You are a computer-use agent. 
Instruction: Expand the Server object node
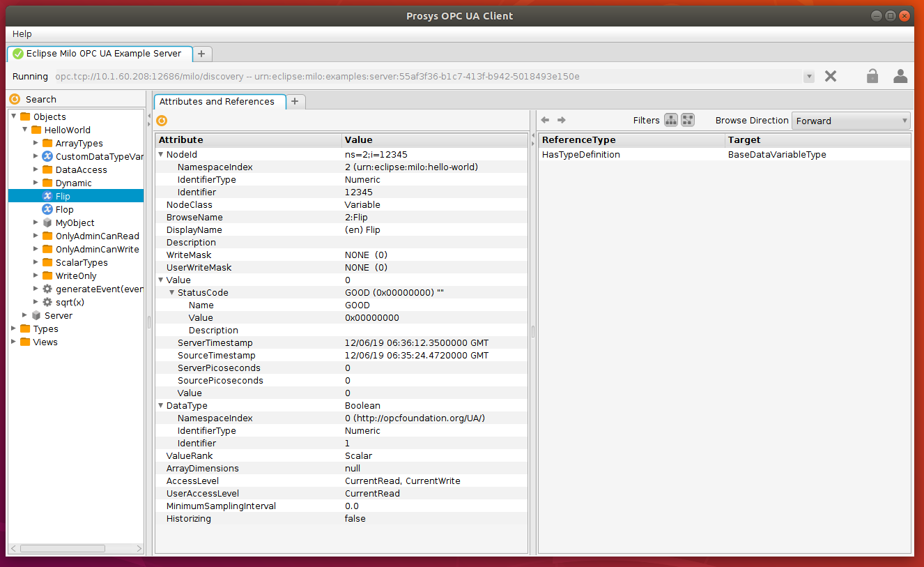point(25,315)
